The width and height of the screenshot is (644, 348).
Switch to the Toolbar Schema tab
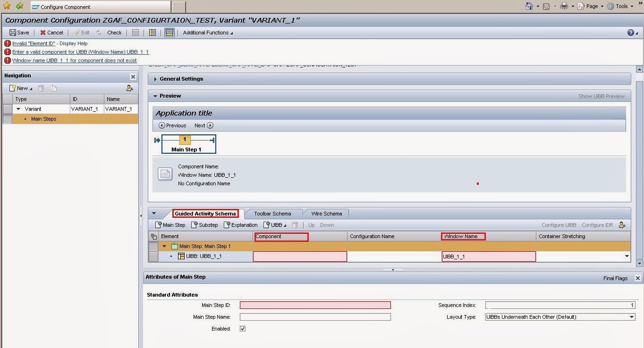[x=272, y=214]
